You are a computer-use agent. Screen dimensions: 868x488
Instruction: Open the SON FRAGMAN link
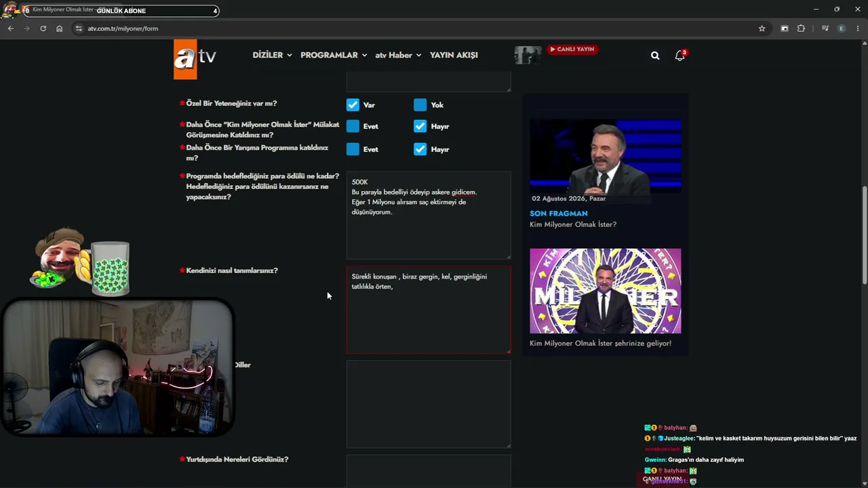(559, 213)
